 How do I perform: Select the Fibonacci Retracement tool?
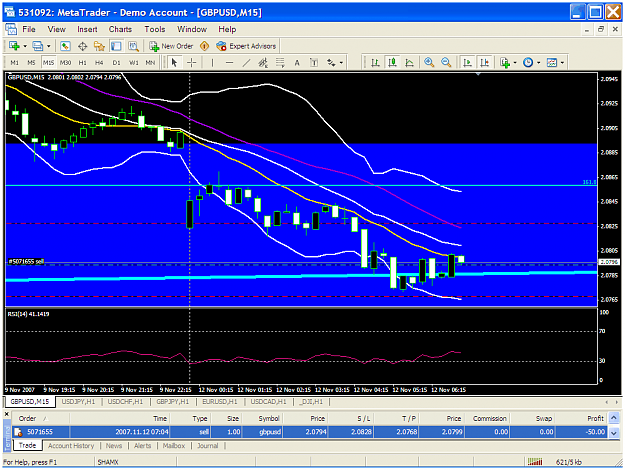pyautogui.click(x=280, y=63)
